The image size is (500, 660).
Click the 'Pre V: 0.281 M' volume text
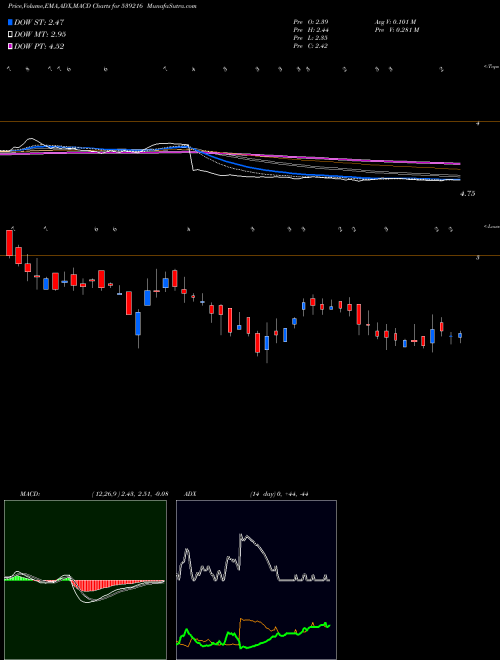(x=398, y=30)
